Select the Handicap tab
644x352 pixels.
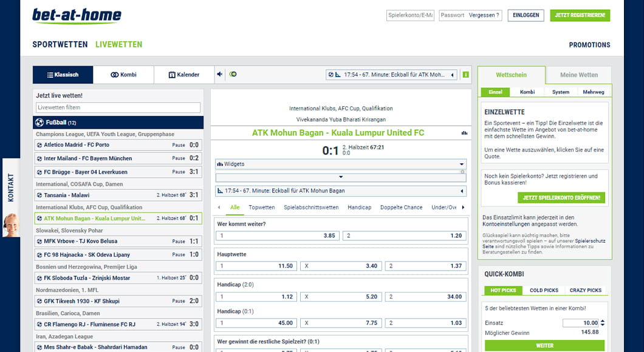pos(360,208)
